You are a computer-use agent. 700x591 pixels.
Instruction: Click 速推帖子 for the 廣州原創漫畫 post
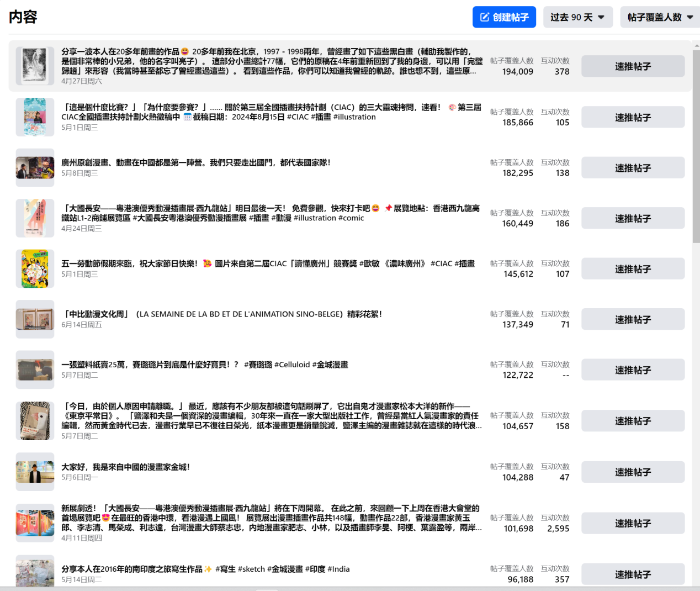click(633, 168)
